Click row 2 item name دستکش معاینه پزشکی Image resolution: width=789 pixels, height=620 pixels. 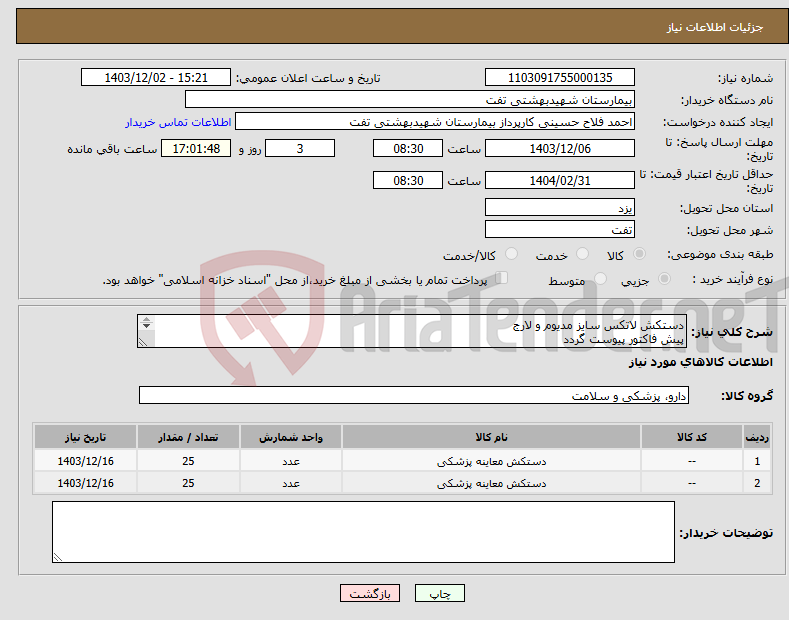click(491, 483)
